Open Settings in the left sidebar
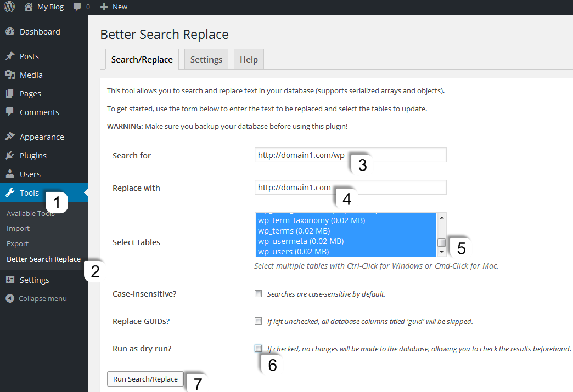This screenshot has height=392, width=573. [x=35, y=280]
